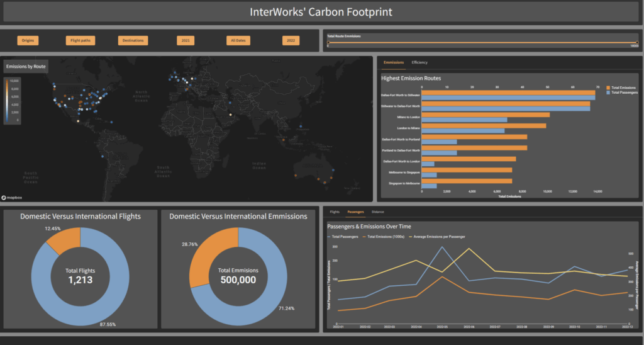Open the Distance tab
The width and height of the screenshot is (644, 345).
pos(378,212)
